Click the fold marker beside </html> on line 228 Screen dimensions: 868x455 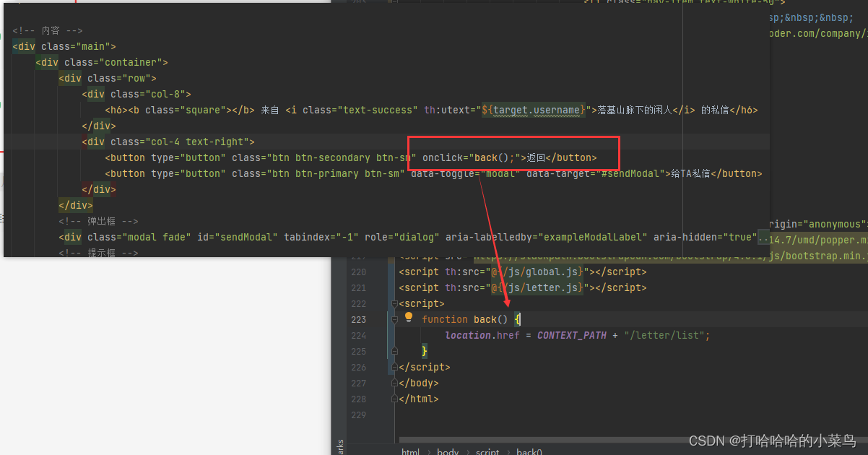click(x=394, y=399)
